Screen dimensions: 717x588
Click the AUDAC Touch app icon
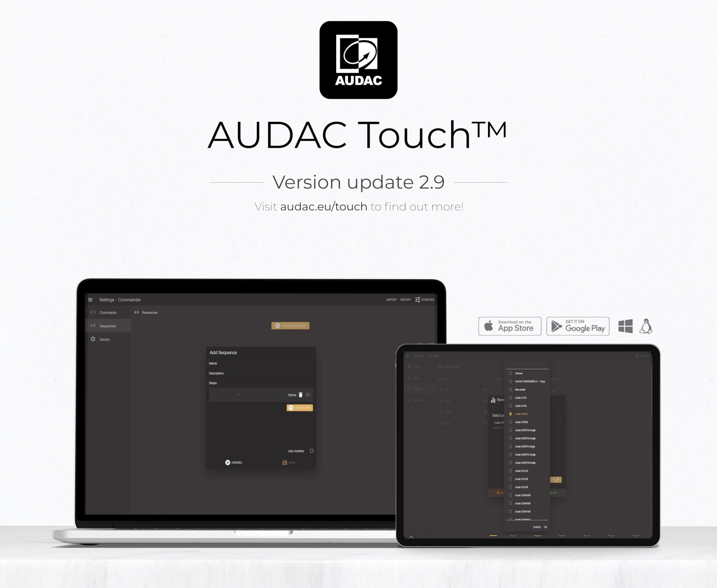tap(359, 62)
